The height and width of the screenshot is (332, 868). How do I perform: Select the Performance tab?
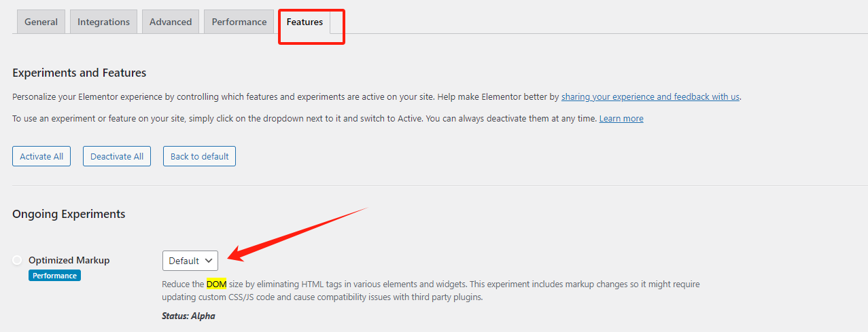pos(239,22)
